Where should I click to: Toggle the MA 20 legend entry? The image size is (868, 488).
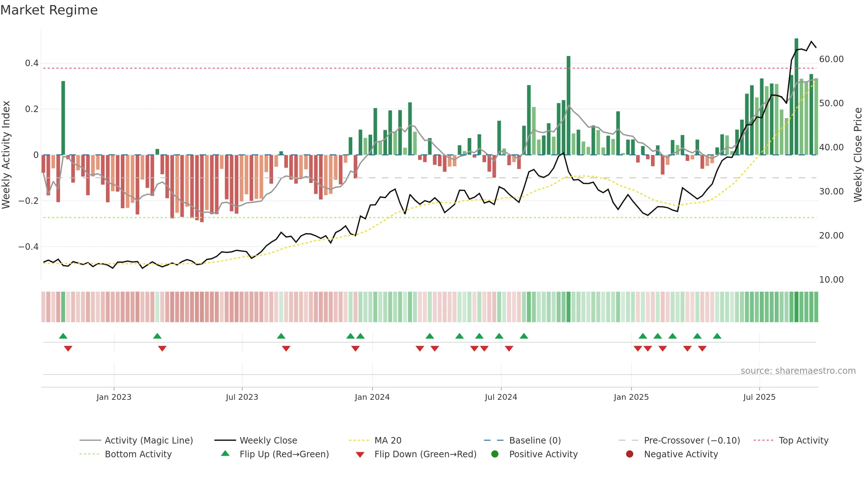point(375,440)
